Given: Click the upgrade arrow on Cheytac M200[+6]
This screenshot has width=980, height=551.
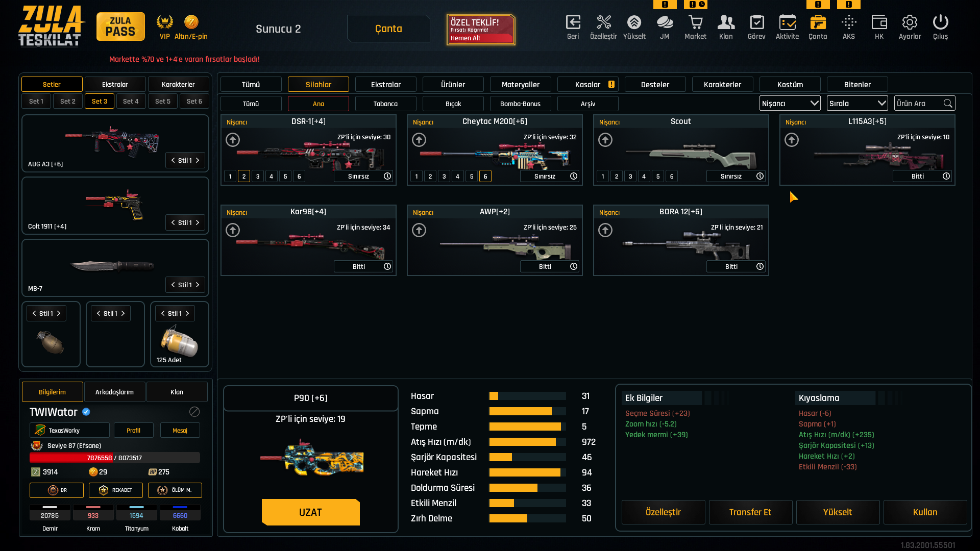Looking at the screenshot, I should pyautogui.click(x=419, y=140).
